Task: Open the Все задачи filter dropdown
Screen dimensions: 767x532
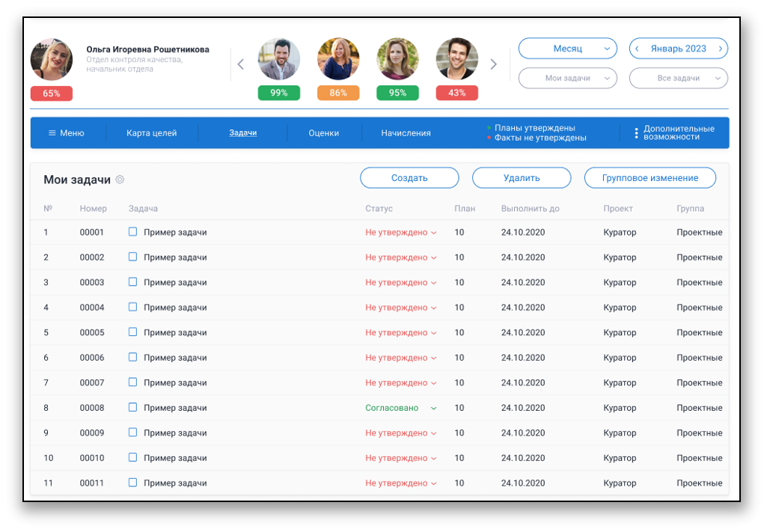Action: [x=679, y=79]
